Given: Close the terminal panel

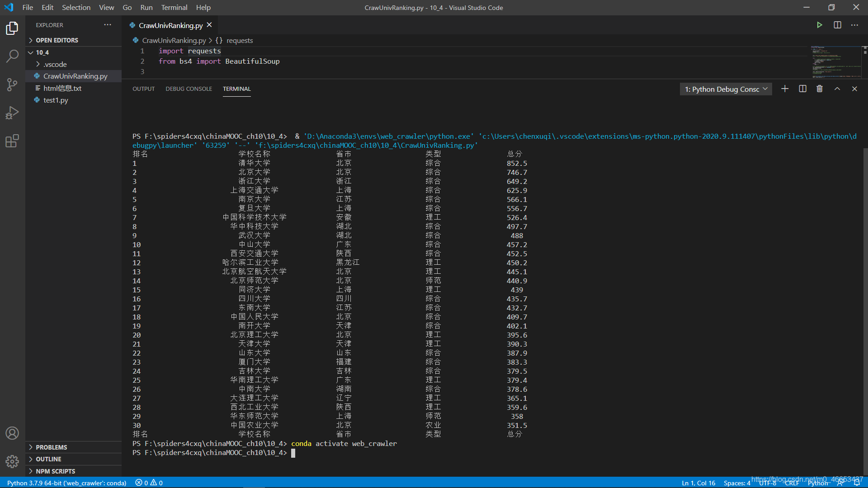Looking at the screenshot, I should pyautogui.click(x=854, y=89).
